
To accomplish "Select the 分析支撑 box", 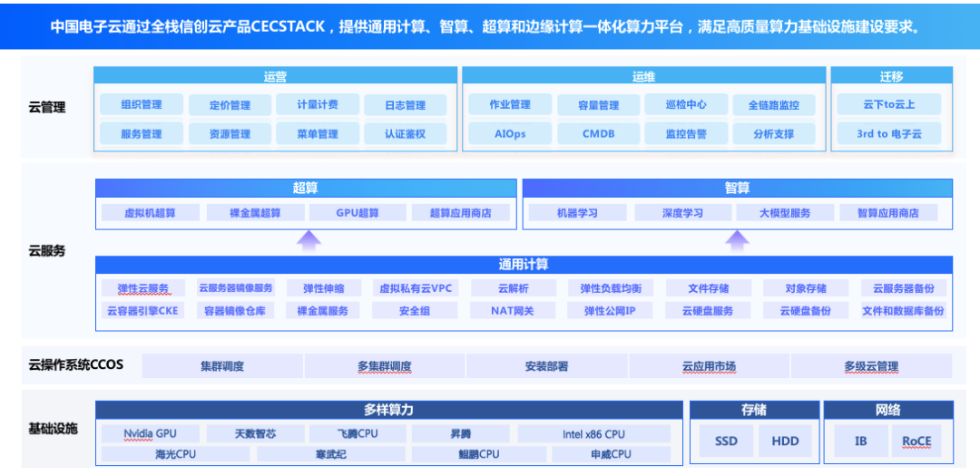I will pyautogui.click(x=774, y=133).
